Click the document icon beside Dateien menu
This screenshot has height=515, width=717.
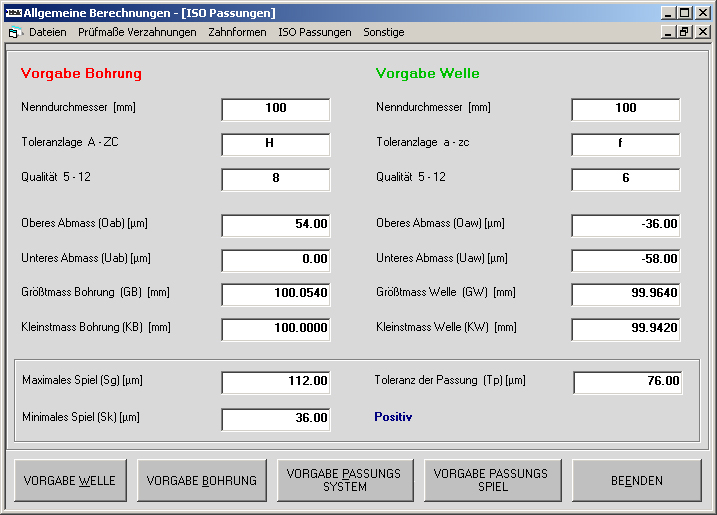[x=14, y=32]
